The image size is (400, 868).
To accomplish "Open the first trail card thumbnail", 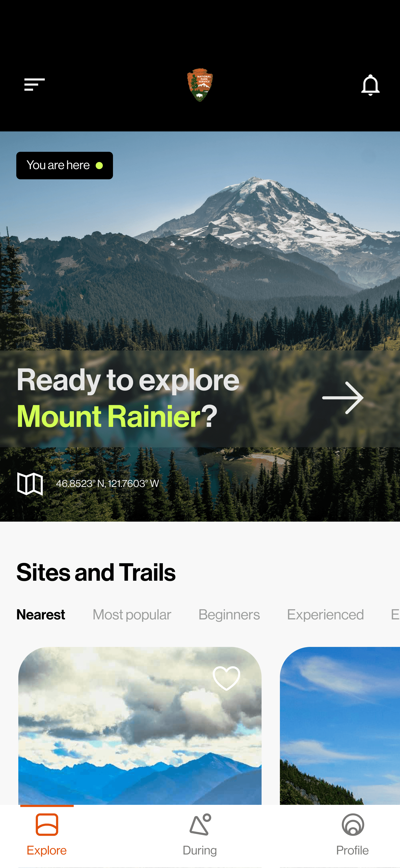I will coord(140,725).
